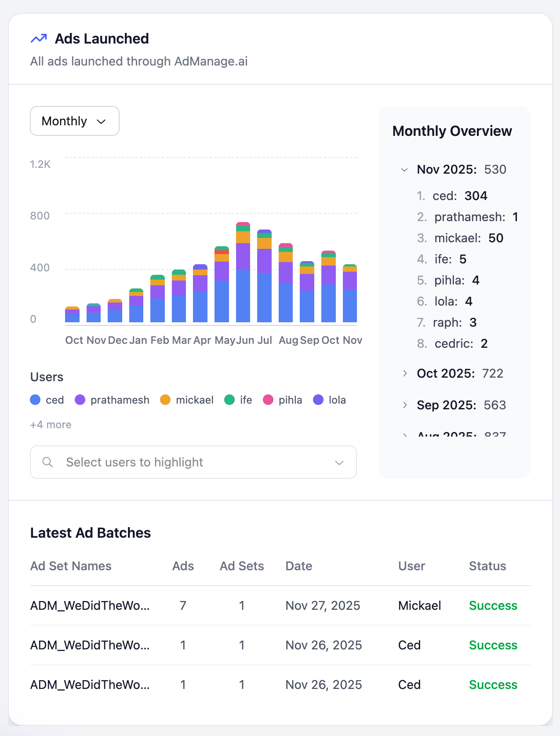Click the purple prathamesh legend dot
This screenshot has height=736, width=560.
click(x=80, y=400)
